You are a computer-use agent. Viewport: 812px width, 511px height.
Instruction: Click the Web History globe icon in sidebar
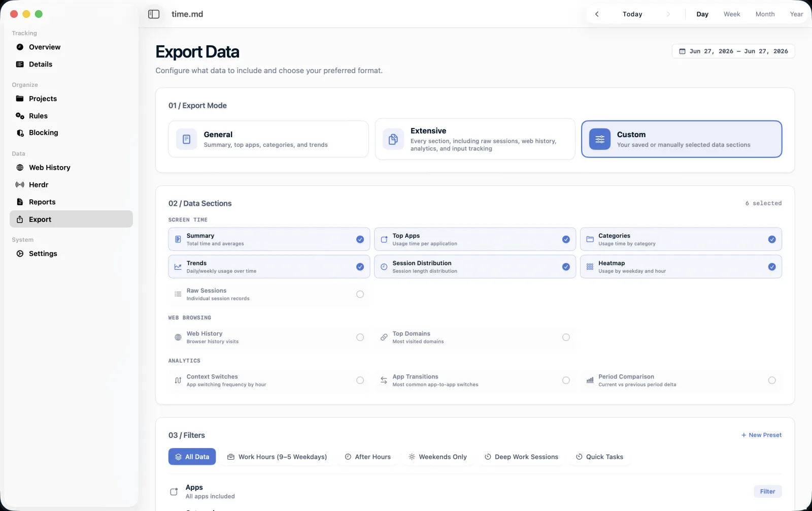click(20, 168)
